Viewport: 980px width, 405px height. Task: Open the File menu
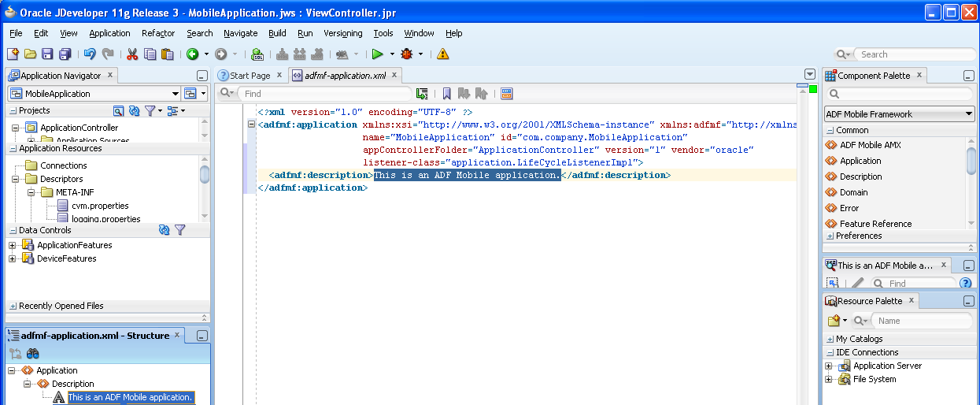coord(16,33)
